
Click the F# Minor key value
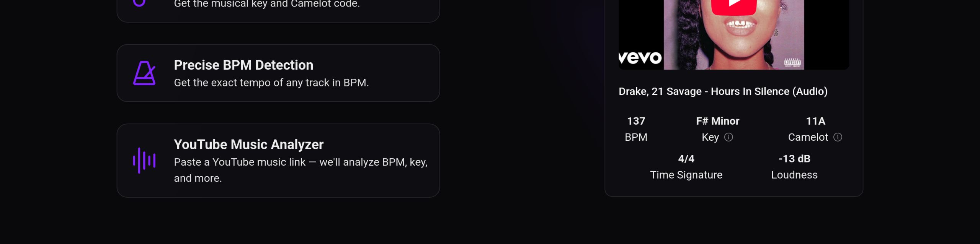click(x=717, y=121)
